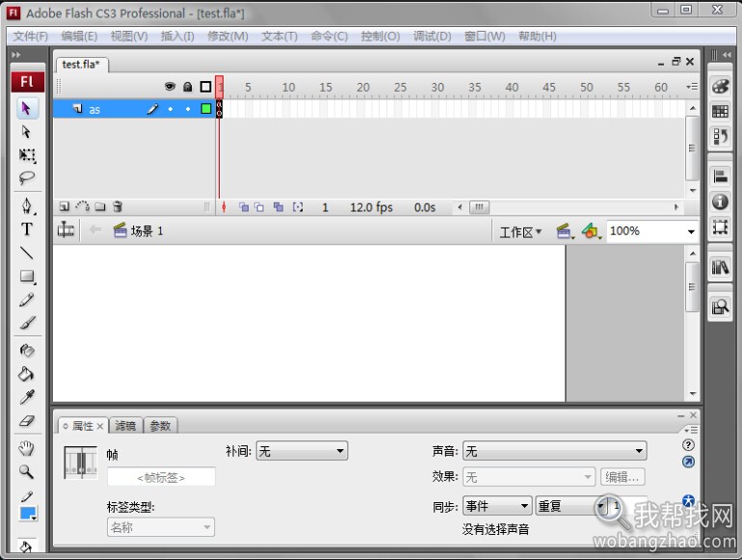Click the stroke color pencil icon

27,496
